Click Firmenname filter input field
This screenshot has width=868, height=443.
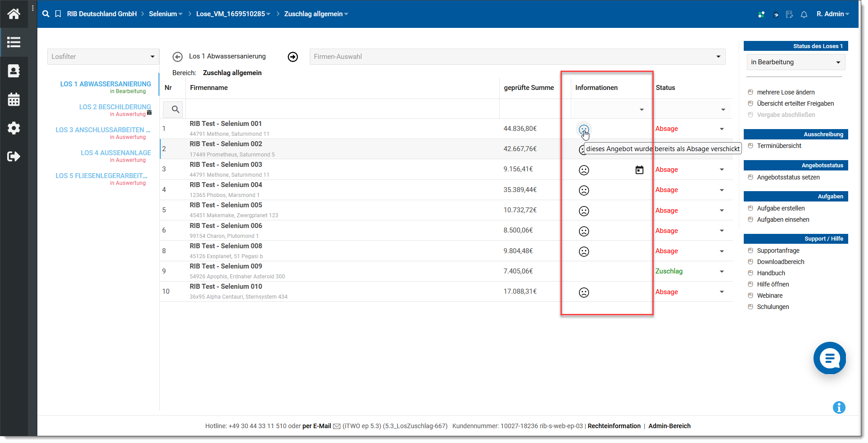coord(343,109)
